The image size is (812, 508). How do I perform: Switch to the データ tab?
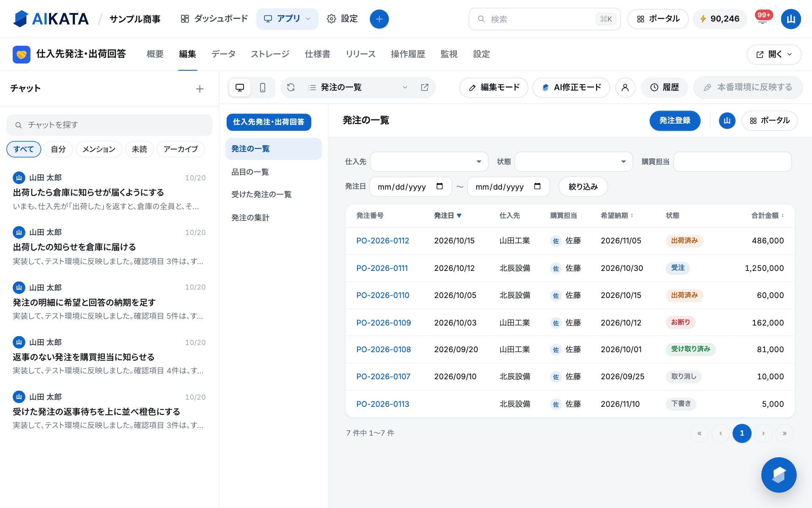223,54
